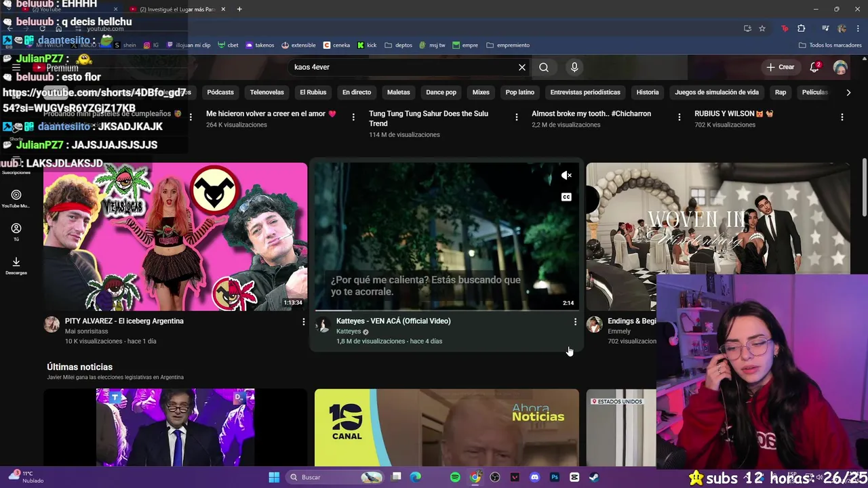Screen dimensions: 868x488
Task: Open the Windows Start menu
Action: (x=274, y=477)
